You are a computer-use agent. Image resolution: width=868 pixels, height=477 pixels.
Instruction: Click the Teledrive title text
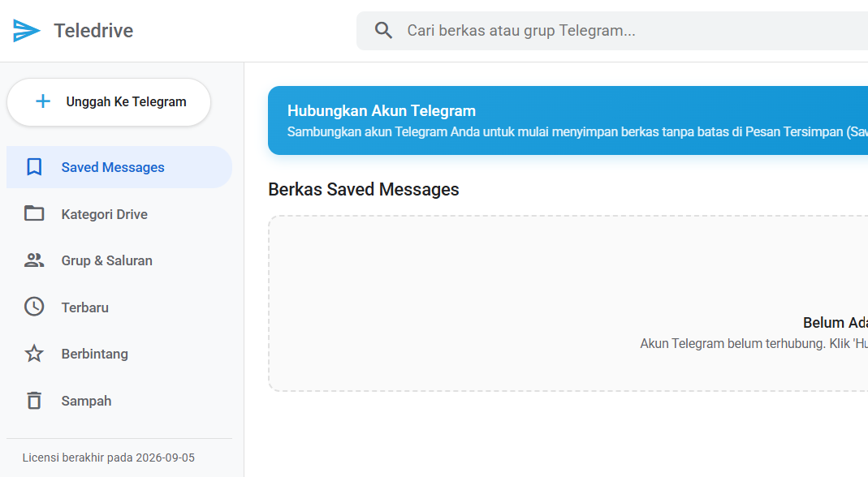[x=93, y=31]
